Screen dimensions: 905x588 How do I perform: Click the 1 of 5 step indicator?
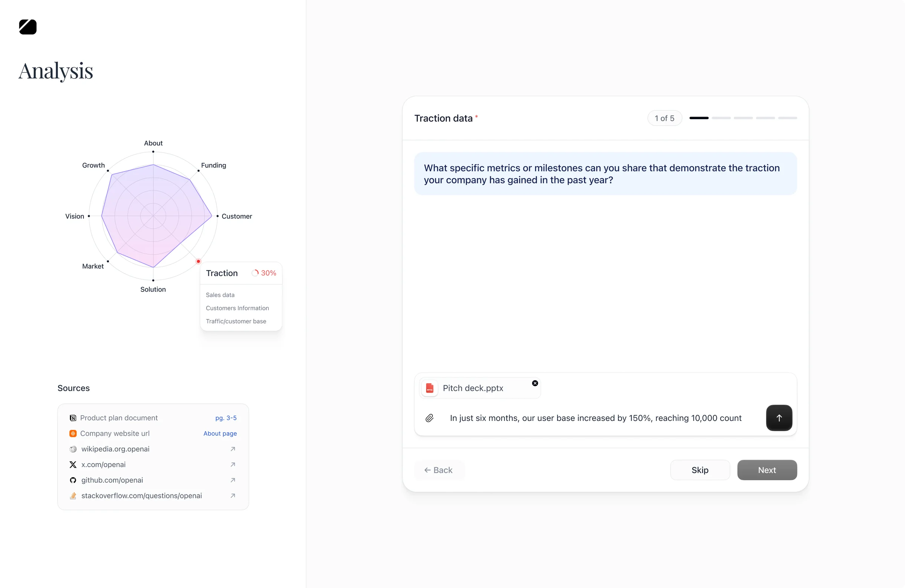pos(664,118)
